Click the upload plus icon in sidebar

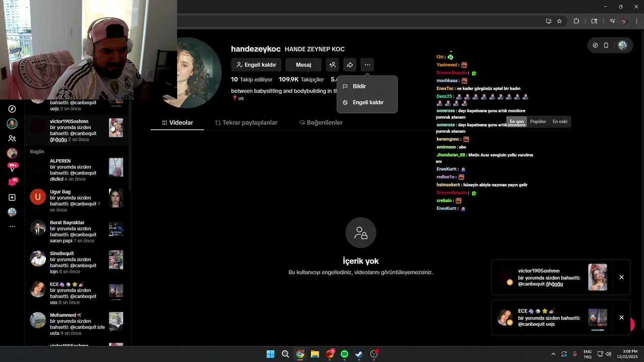pos(12,198)
